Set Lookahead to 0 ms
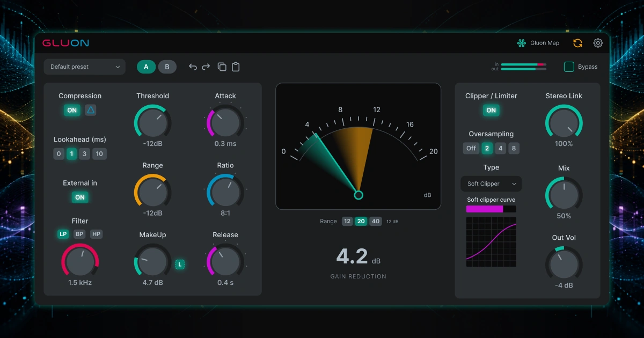Screen dimensions: 644x338 click(x=59, y=154)
